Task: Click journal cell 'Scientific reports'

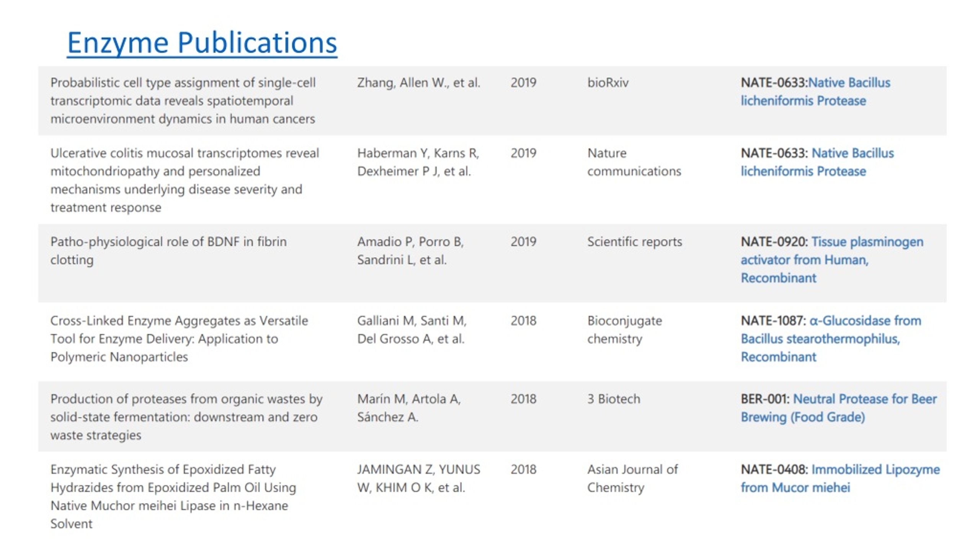Action: tap(635, 242)
